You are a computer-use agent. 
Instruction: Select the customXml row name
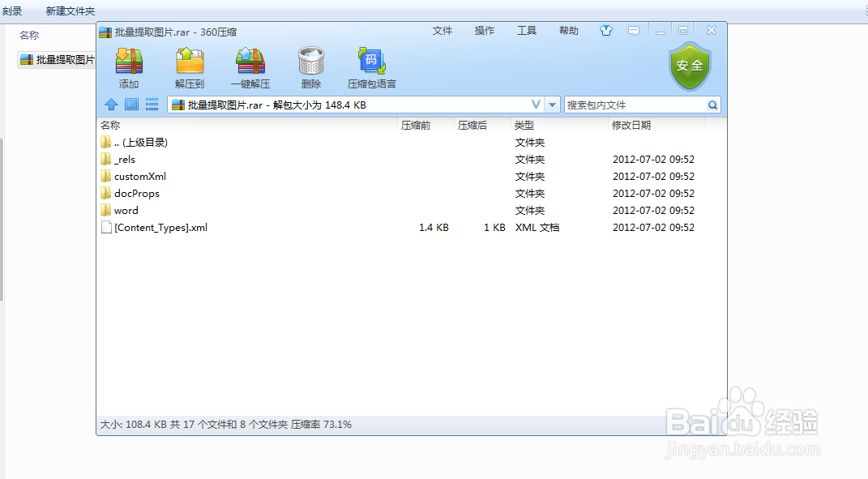140,177
